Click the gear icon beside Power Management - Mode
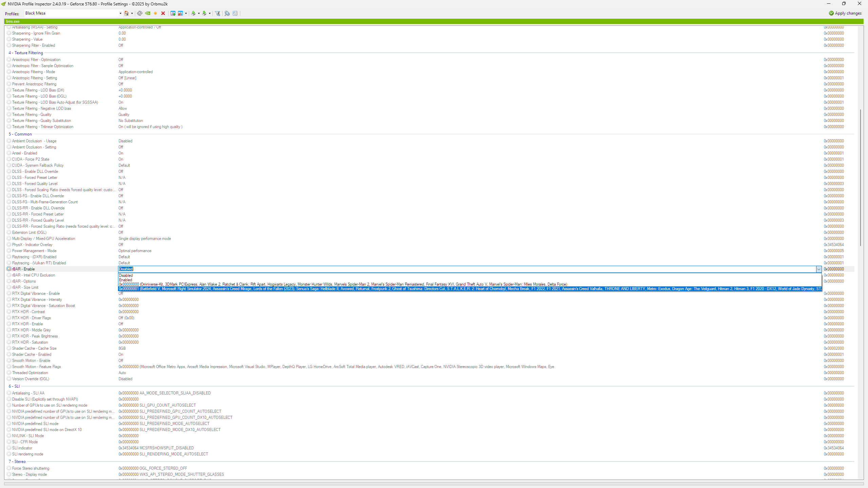This screenshot has width=868, height=488. point(9,251)
